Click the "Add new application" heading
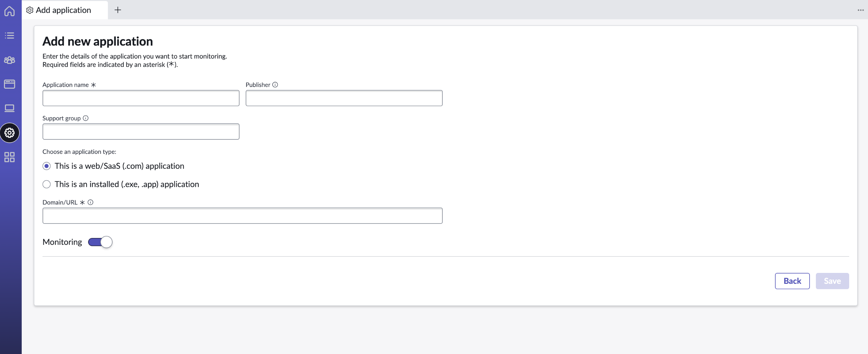The height and width of the screenshot is (354, 868). click(x=97, y=41)
